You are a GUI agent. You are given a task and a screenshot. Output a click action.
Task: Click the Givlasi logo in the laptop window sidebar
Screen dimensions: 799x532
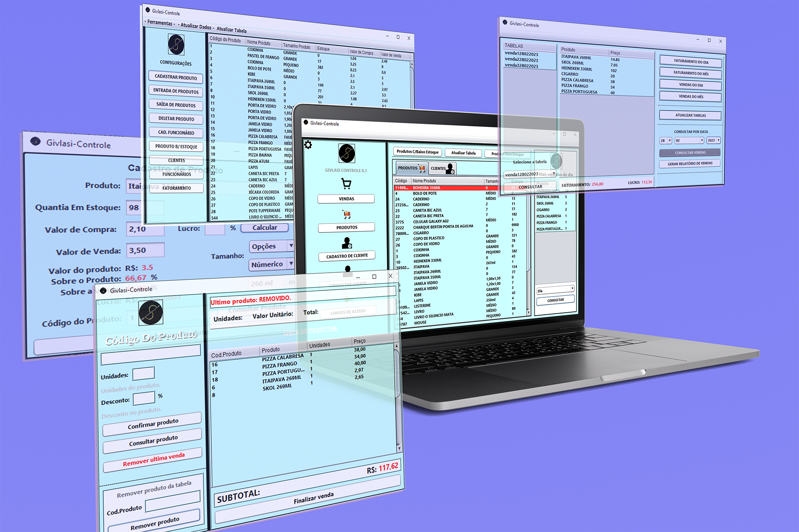(347, 153)
